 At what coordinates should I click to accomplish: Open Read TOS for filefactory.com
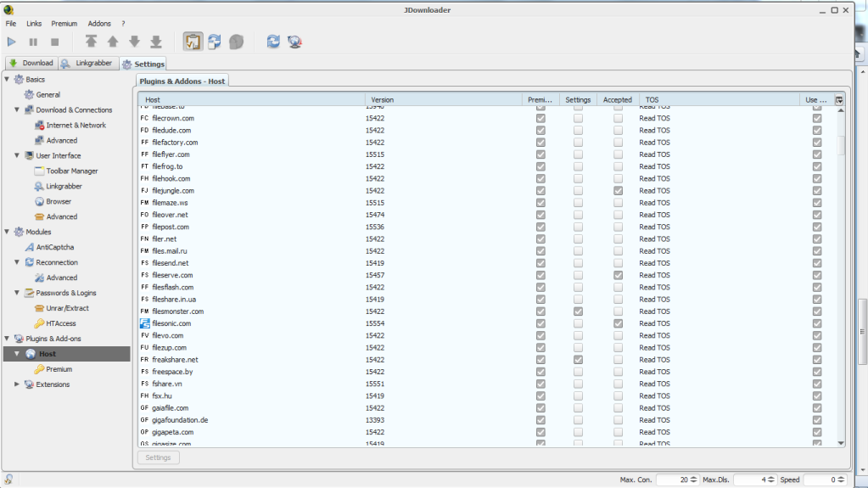[654, 143]
